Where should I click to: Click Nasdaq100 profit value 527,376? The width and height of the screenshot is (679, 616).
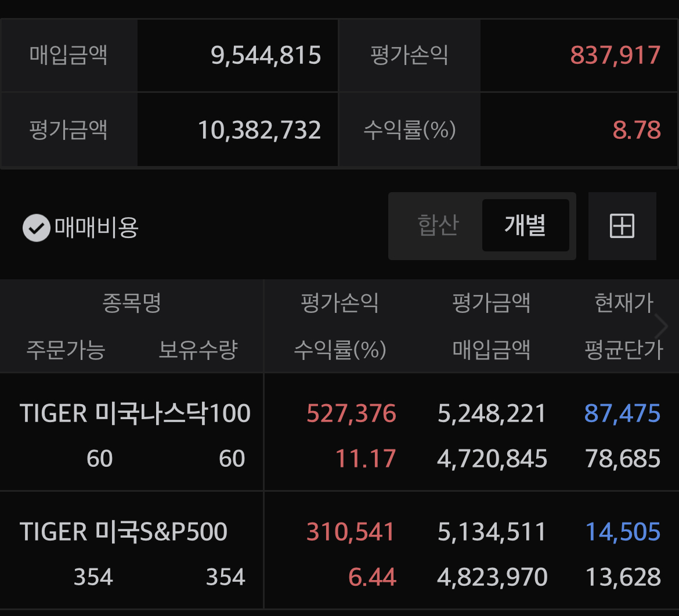(x=351, y=413)
